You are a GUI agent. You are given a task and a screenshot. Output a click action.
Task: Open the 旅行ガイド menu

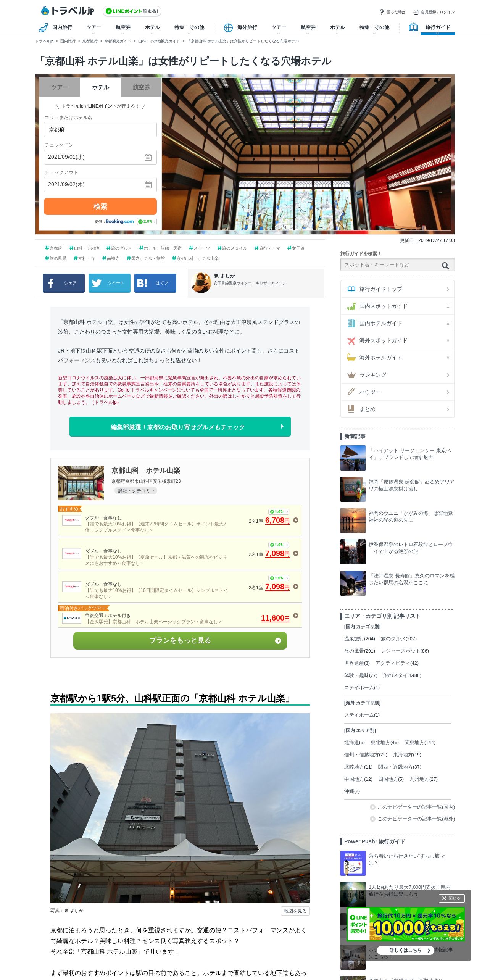point(437,27)
